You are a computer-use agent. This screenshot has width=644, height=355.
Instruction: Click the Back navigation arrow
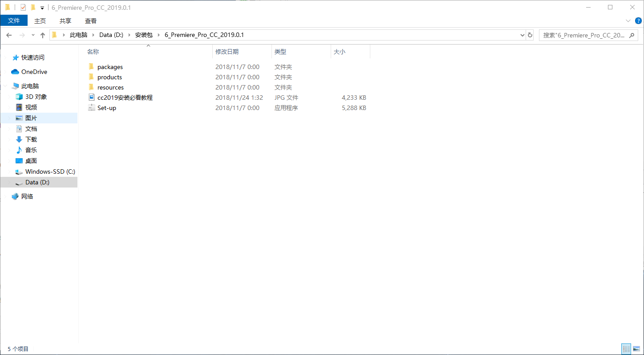point(9,35)
